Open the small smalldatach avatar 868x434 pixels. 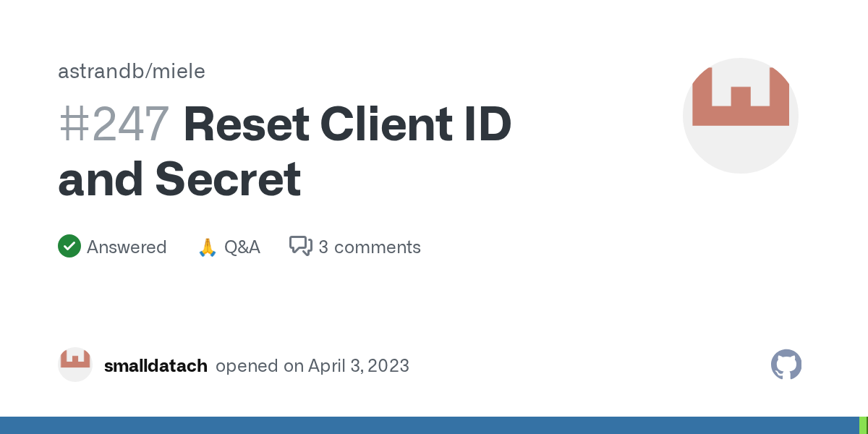pos(75,365)
